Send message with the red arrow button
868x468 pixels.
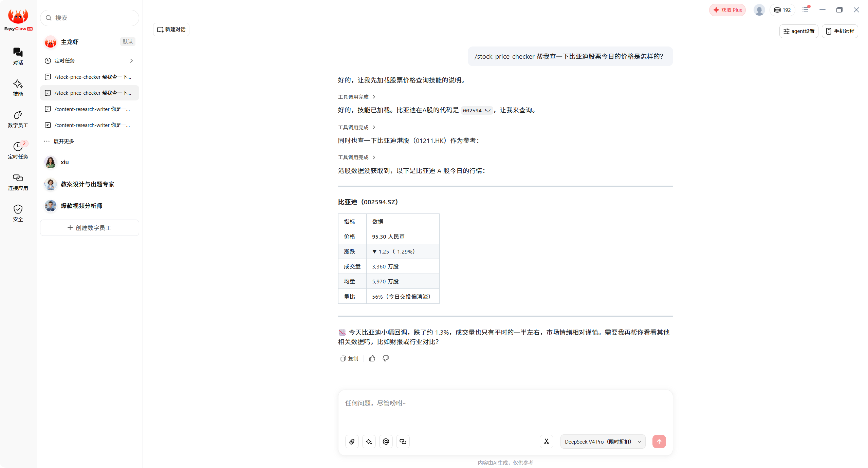659,442
